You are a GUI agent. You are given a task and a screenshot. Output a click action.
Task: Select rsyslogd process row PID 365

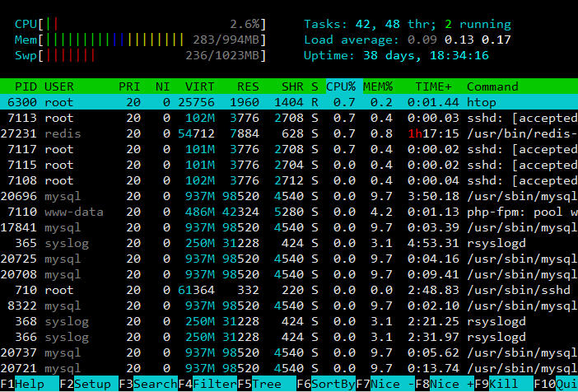[x=289, y=244]
